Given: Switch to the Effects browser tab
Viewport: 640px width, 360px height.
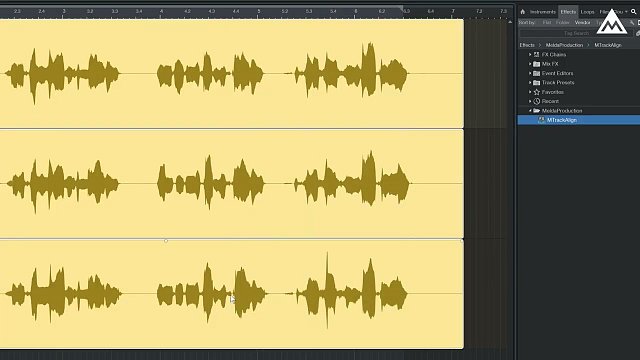Looking at the screenshot, I should pos(568,12).
